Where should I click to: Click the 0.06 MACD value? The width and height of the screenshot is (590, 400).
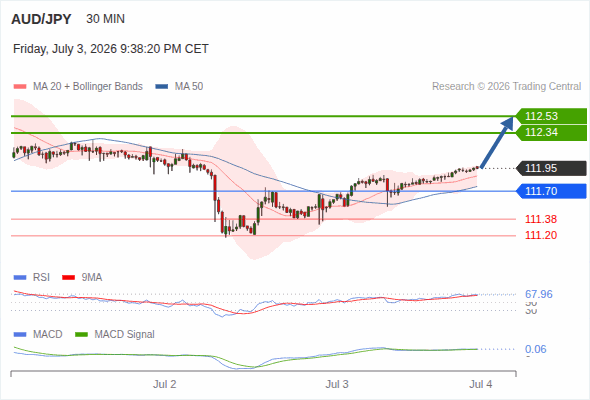pyautogui.click(x=536, y=349)
